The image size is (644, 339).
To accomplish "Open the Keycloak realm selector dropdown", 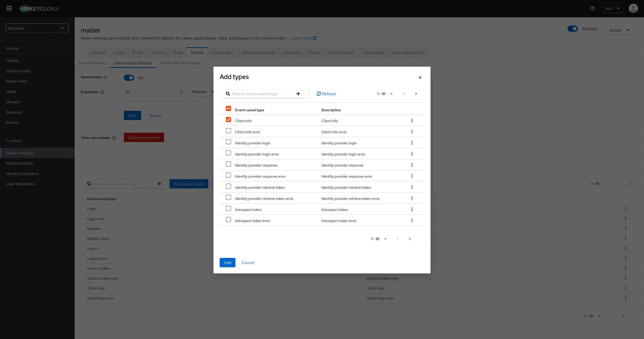I will [x=37, y=28].
